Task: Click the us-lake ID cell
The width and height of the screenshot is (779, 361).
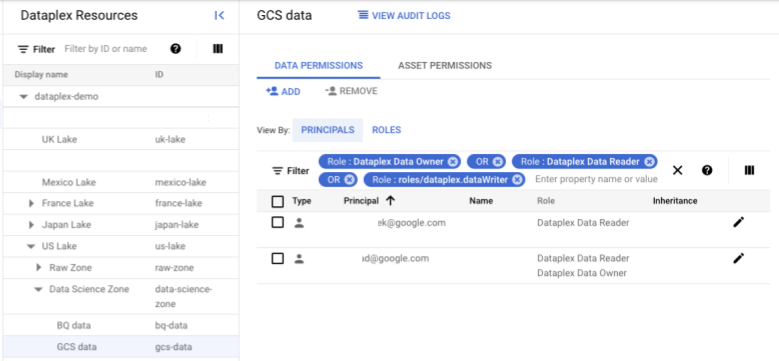Action: point(170,246)
